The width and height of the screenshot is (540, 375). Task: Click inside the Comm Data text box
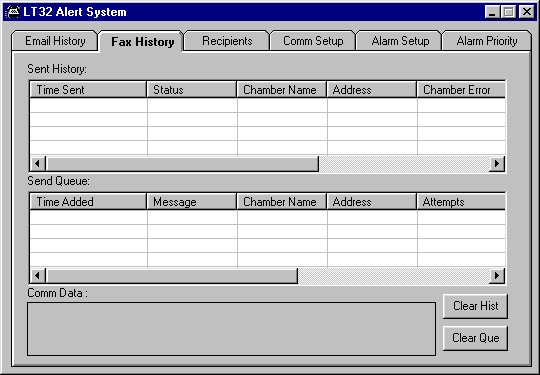pos(231,329)
